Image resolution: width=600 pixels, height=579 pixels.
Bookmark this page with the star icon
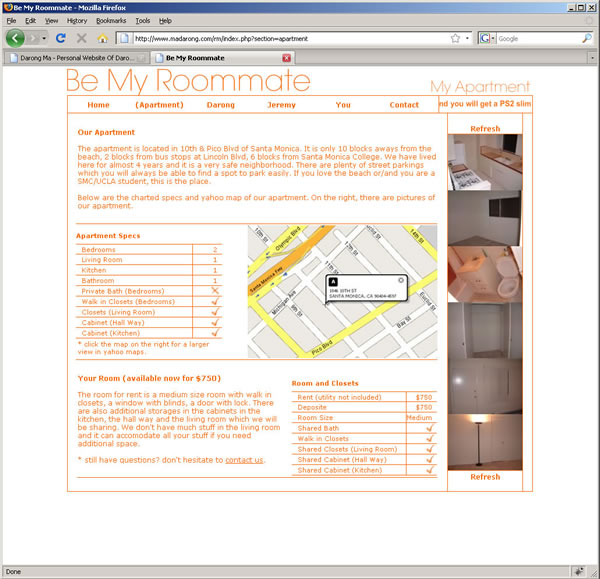pyautogui.click(x=454, y=38)
